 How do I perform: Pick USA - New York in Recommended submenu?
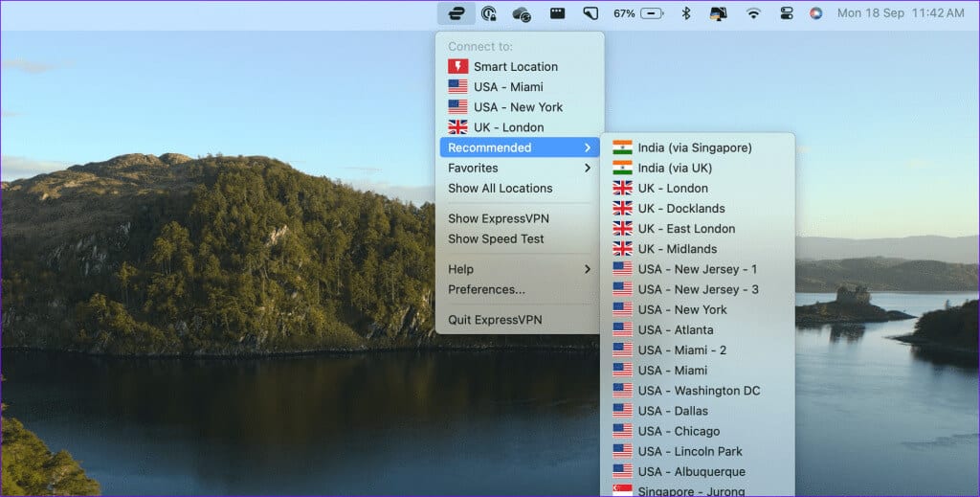[698, 309]
